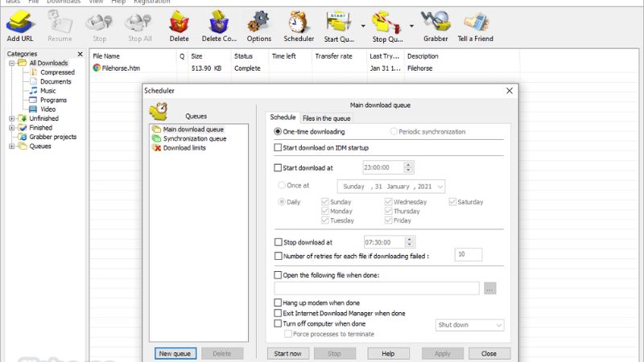Image resolution: width=644 pixels, height=362 pixels.
Task: Click the Close button in Scheduler
Action: tap(489, 353)
